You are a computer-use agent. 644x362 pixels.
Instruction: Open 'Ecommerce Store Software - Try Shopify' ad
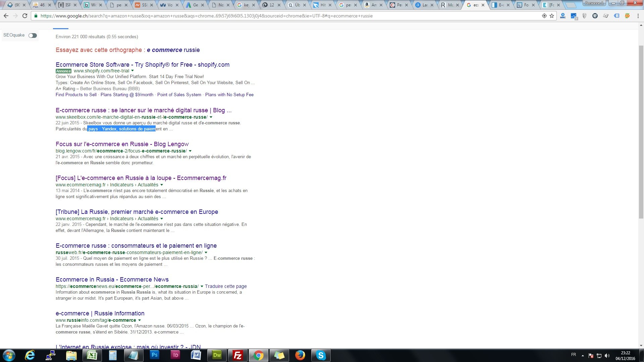click(143, 65)
